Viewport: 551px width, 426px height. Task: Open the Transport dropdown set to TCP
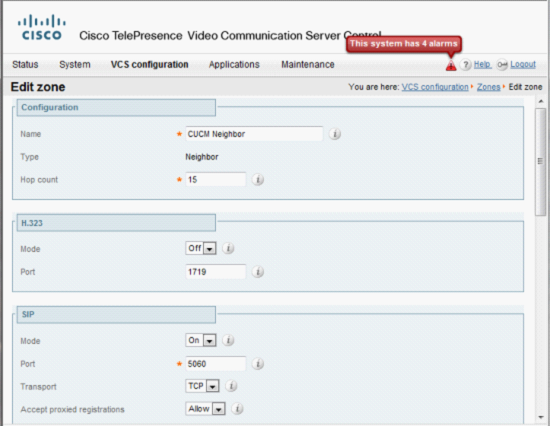202,386
